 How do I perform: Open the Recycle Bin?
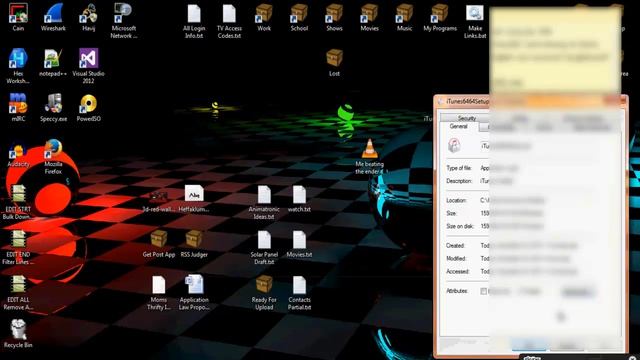pyautogui.click(x=18, y=334)
